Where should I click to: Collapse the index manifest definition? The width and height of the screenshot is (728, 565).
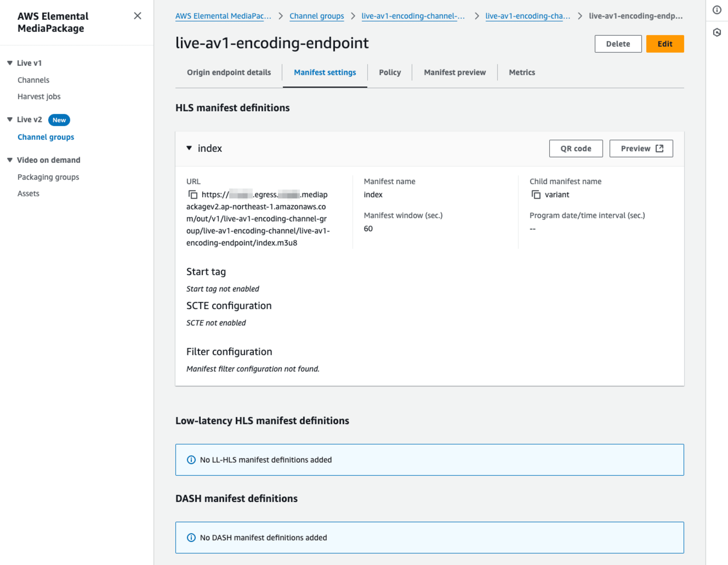(189, 148)
